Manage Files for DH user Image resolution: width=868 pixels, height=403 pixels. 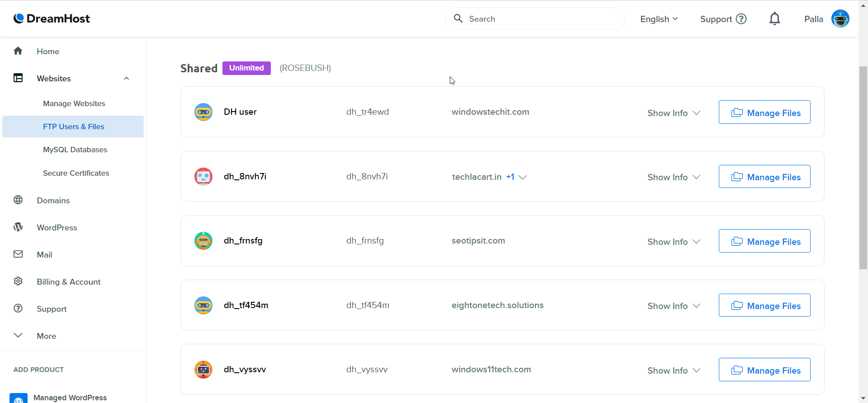(764, 112)
